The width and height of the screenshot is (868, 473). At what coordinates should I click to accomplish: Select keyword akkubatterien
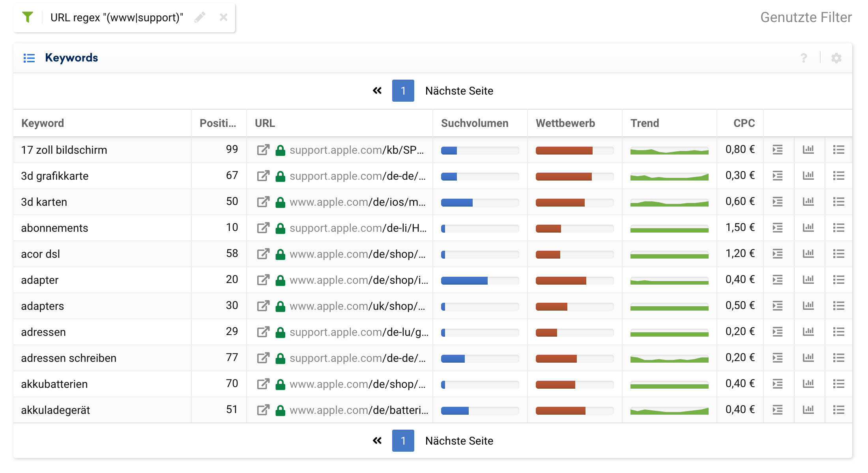[x=54, y=384]
